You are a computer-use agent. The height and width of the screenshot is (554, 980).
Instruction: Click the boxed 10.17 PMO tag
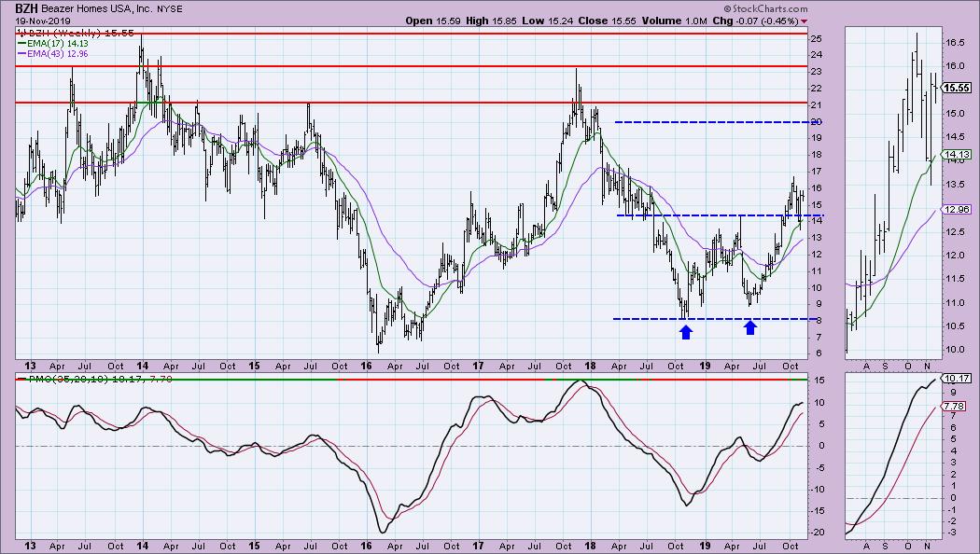[x=957, y=379]
